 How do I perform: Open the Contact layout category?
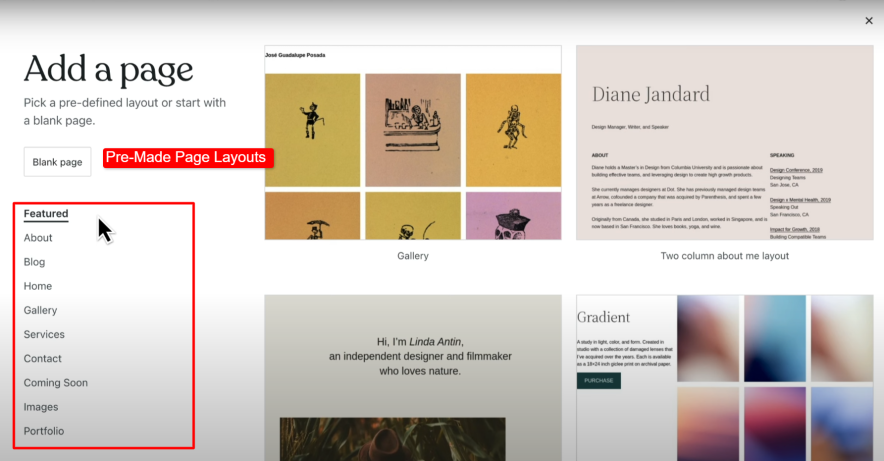(42, 359)
